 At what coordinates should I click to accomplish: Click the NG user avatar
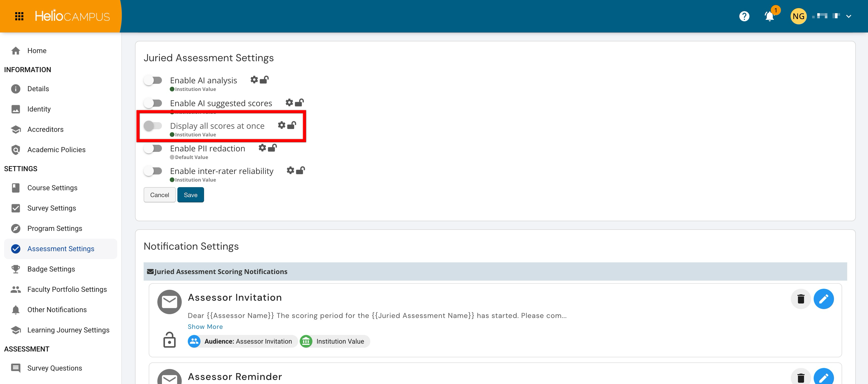click(798, 16)
